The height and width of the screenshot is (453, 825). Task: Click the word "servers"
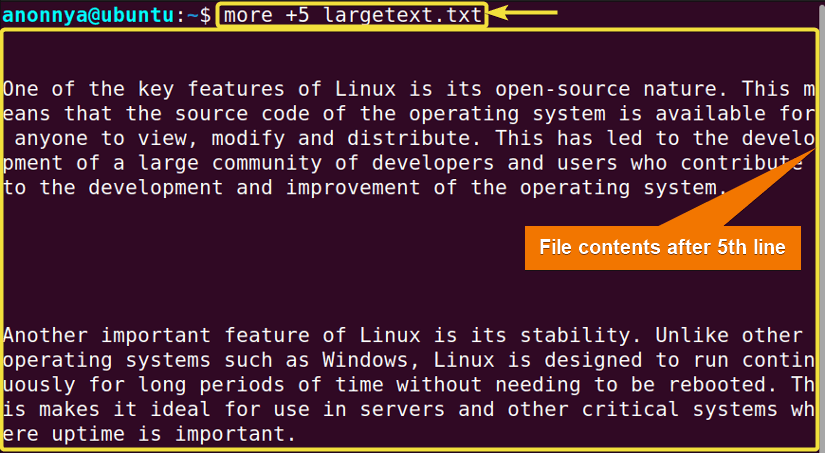pyautogui.click(x=403, y=409)
